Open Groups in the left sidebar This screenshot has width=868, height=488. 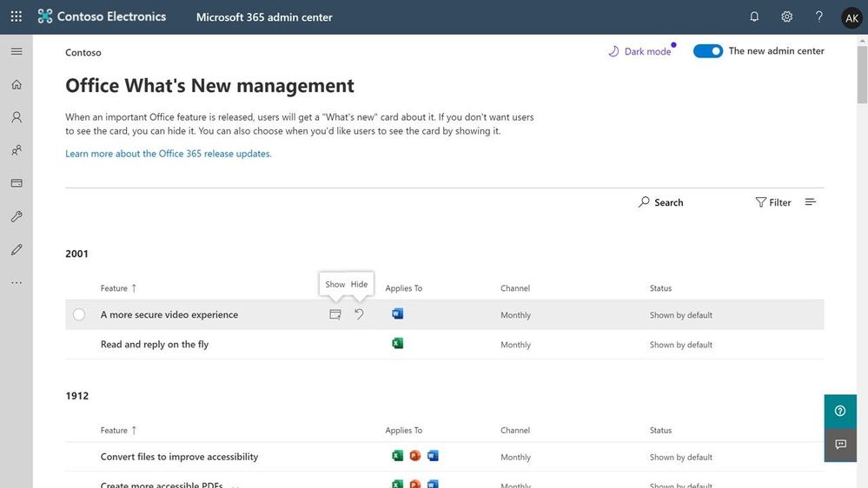(17, 150)
